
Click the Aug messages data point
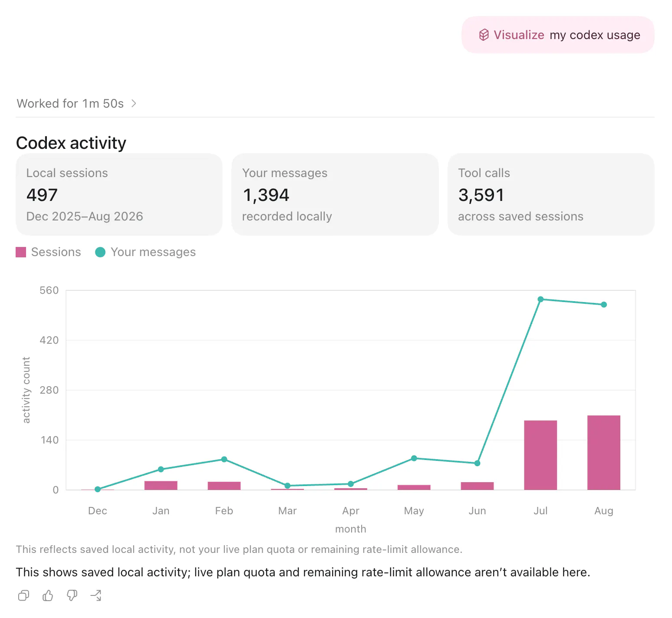[x=604, y=305]
